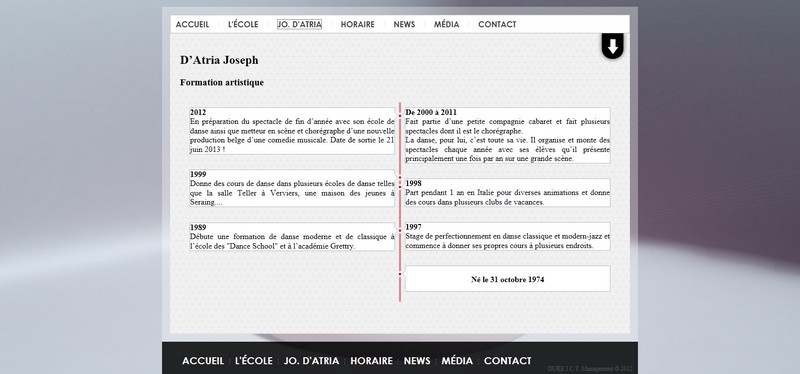The width and height of the screenshot is (800, 374).
Task: Go to HORAIRE in the footer menu
Action: 371,361
